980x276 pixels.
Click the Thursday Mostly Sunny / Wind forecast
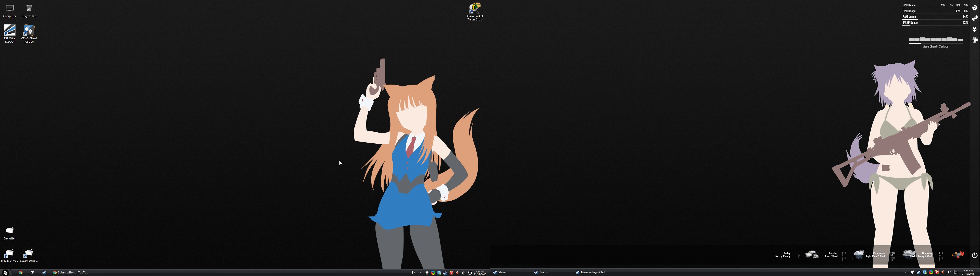pos(921,255)
